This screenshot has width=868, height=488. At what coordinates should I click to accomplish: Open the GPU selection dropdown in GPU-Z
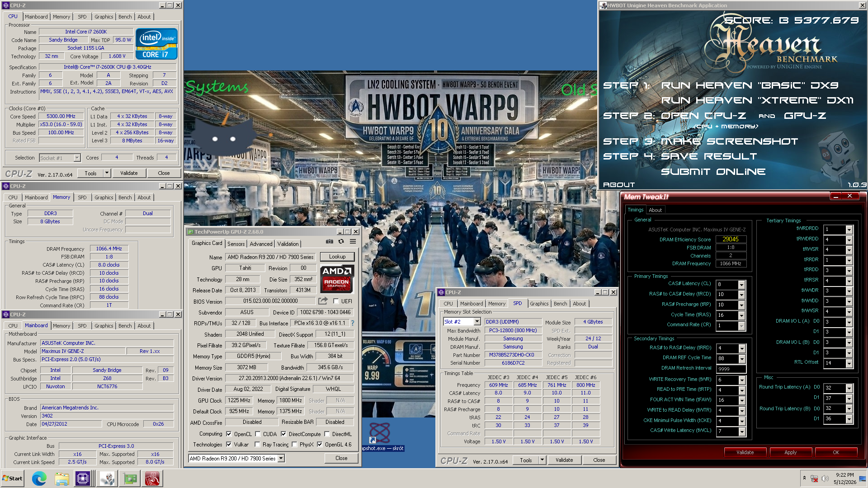(x=281, y=459)
